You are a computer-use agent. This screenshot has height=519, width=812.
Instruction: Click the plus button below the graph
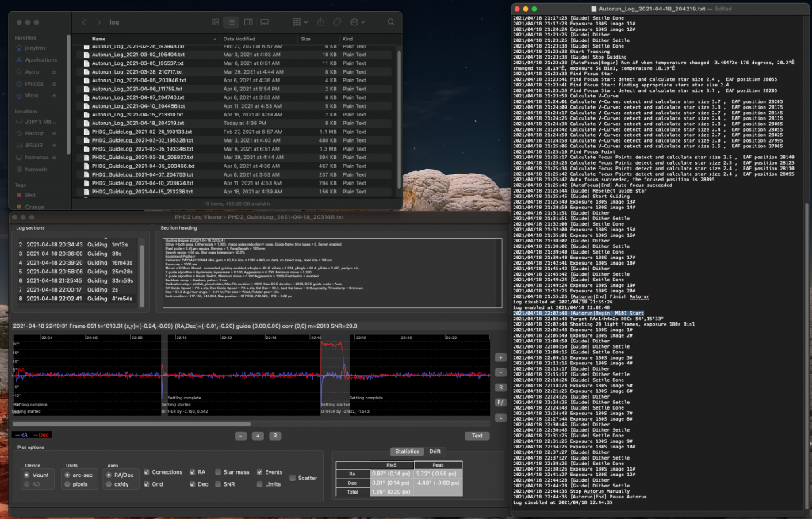pos(258,436)
